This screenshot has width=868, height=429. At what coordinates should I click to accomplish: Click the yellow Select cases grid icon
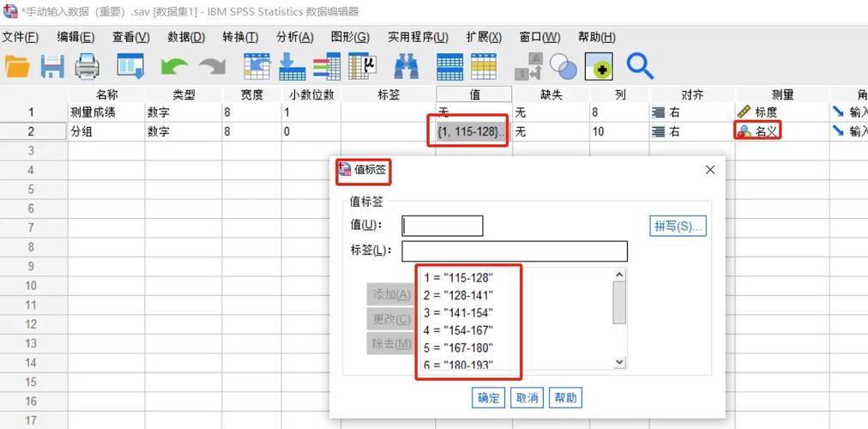484,66
